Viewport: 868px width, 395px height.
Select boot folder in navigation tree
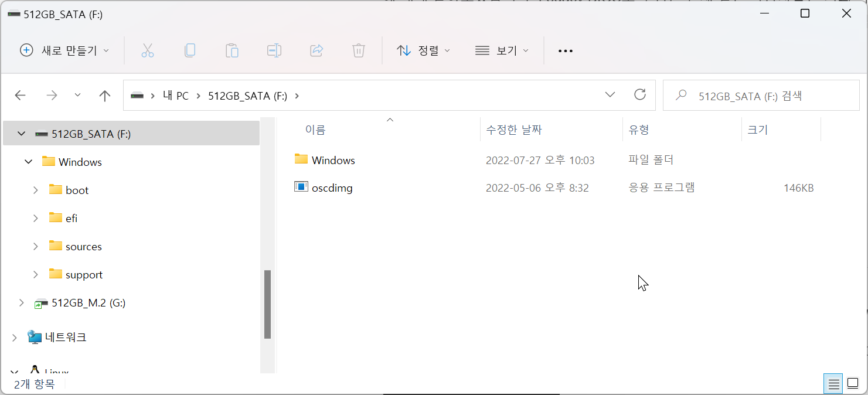[x=77, y=190]
